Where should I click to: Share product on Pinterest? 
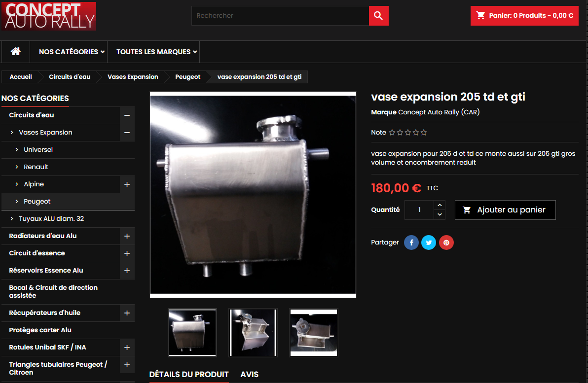click(446, 243)
